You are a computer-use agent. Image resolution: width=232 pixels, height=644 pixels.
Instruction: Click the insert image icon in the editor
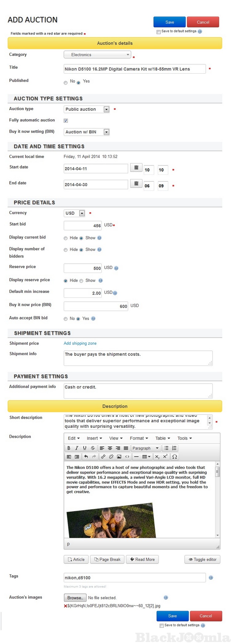pyautogui.click(x=119, y=457)
